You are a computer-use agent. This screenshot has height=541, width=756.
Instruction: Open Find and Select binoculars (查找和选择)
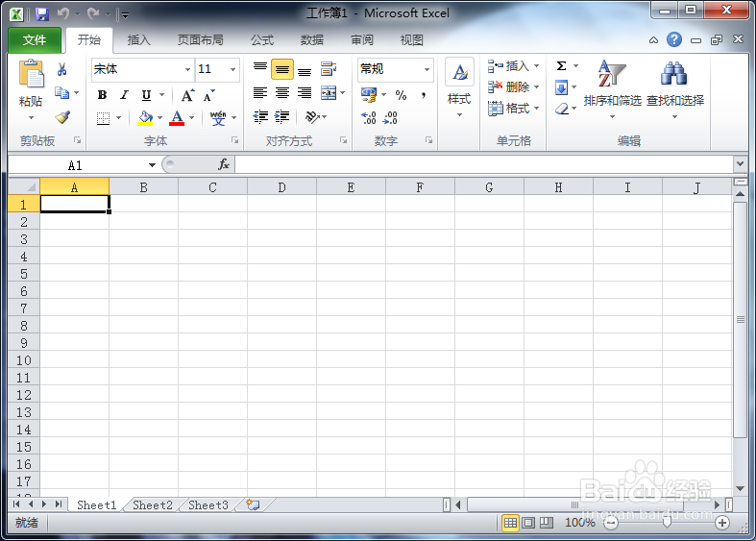coord(675,89)
